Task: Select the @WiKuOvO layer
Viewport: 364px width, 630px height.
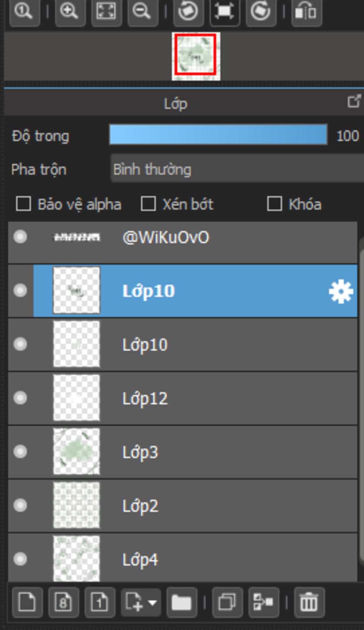Action: pyautogui.click(x=183, y=242)
